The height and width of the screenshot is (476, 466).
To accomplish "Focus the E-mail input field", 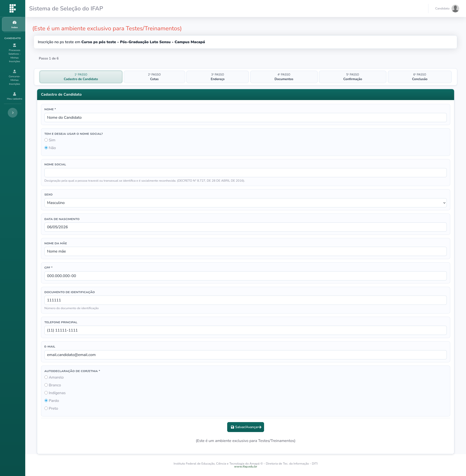I will 245,355.
